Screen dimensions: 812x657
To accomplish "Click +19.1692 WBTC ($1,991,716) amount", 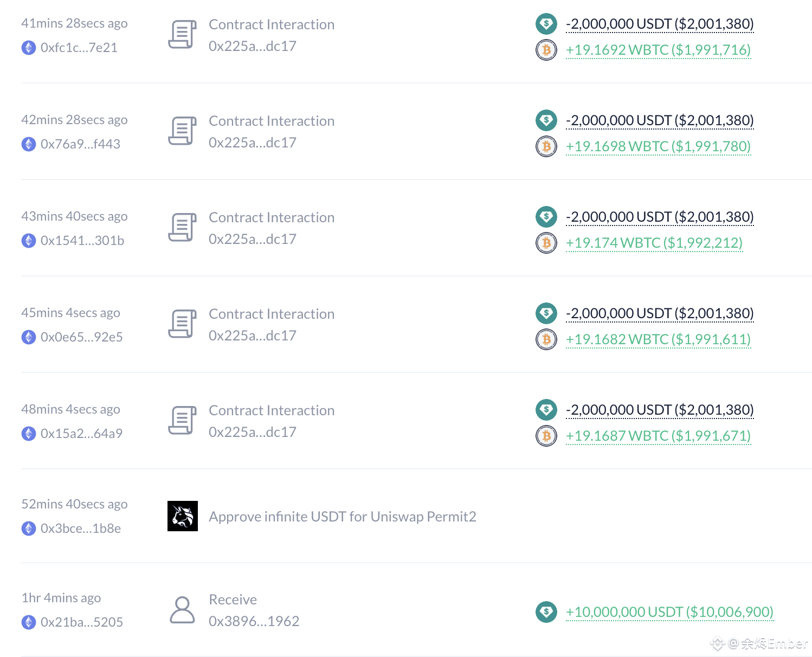I will (x=658, y=50).
